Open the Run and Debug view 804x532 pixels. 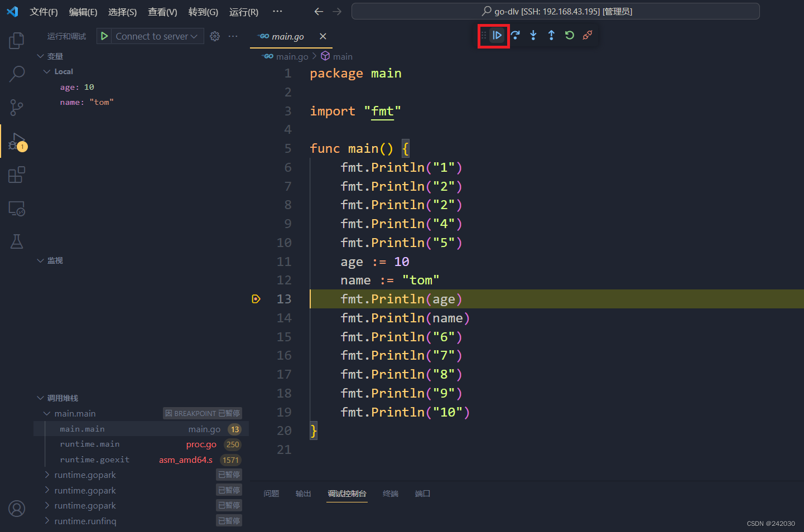point(17,142)
